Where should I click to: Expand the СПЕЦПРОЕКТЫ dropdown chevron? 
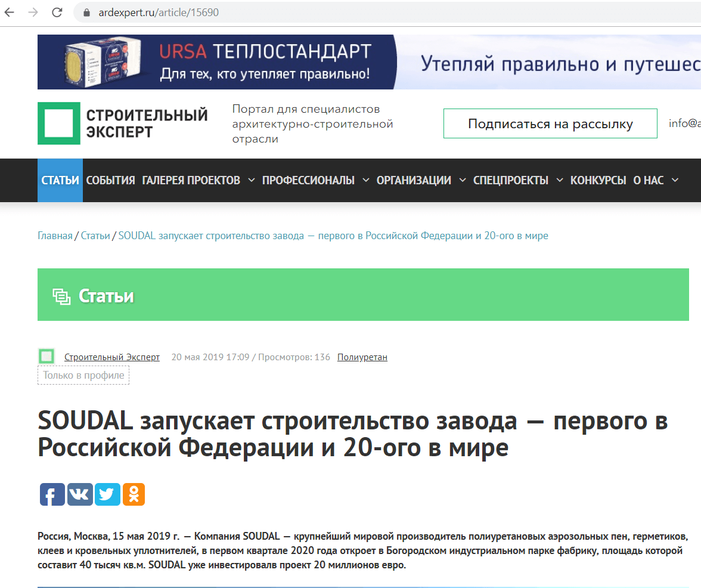(x=559, y=180)
